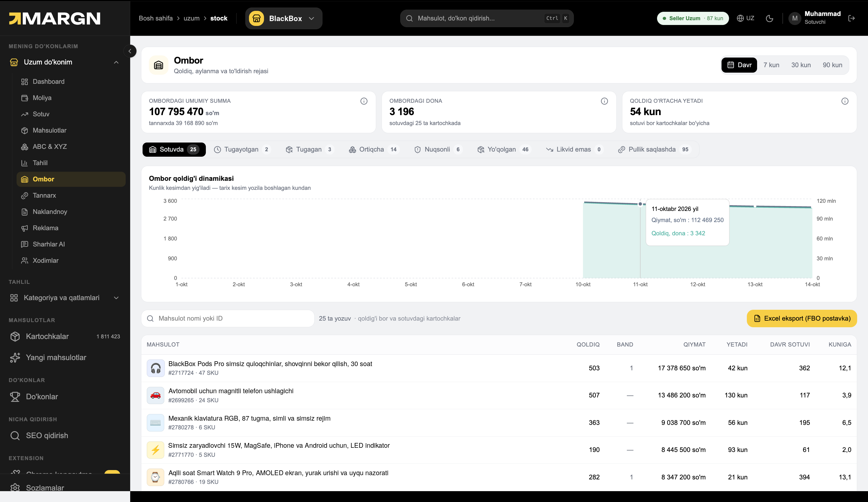This screenshot has width=868, height=502.
Task: Switch to the Tugagan tab
Action: pyautogui.click(x=310, y=149)
